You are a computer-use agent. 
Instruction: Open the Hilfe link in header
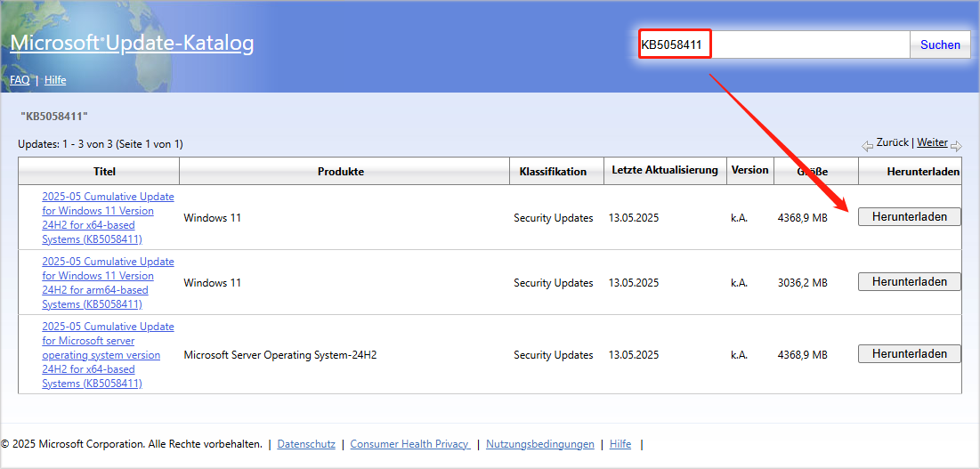coord(55,80)
